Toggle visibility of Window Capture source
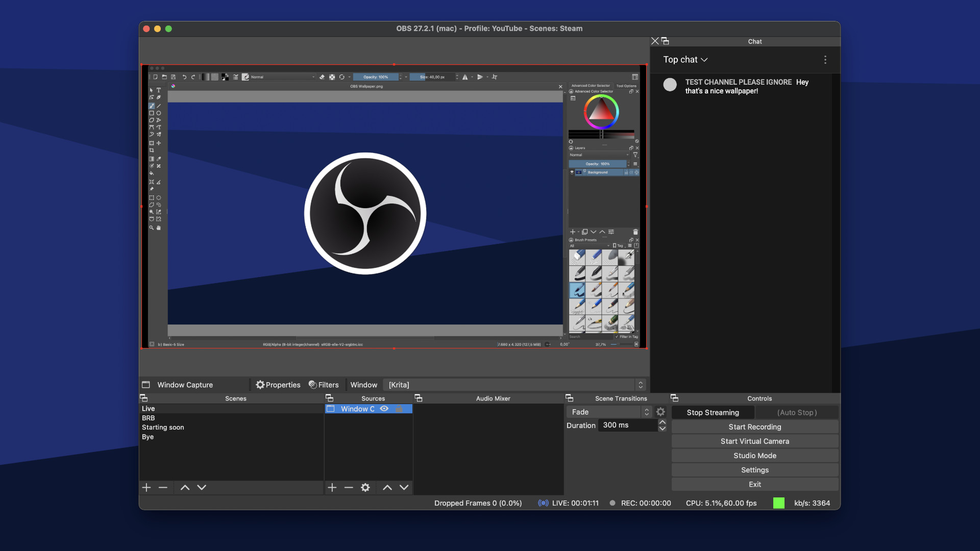Screen dimensions: 980x551 384,408
